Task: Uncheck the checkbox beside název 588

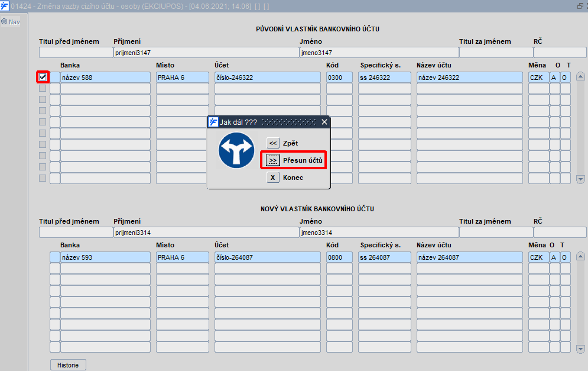Action: point(43,78)
